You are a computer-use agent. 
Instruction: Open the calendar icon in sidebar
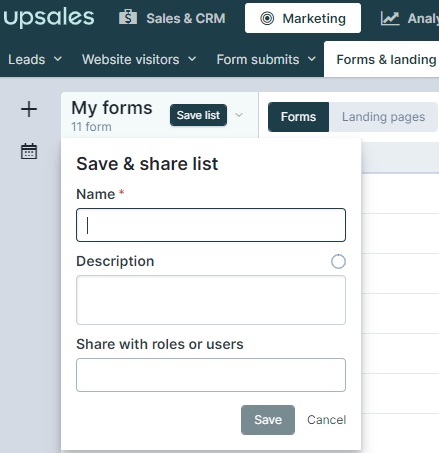(x=29, y=151)
